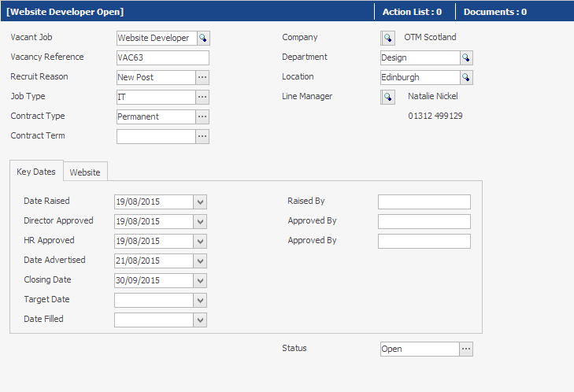Viewport: 574px width, 392px height.
Task: Open the Status ellipsis picker
Action: click(466, 349)
